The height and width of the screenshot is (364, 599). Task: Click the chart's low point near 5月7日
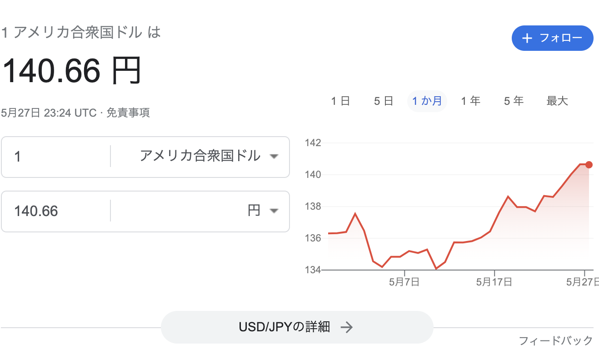click(382, 267)
